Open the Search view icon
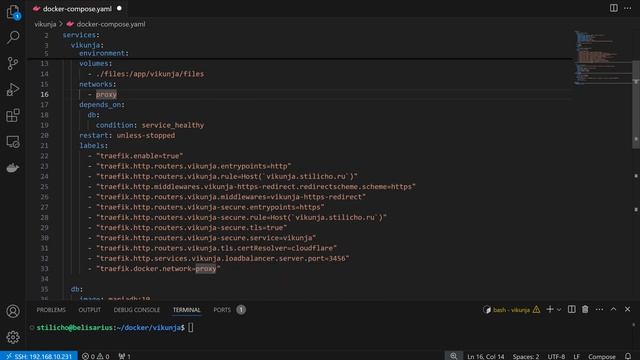 pos(13,38)
